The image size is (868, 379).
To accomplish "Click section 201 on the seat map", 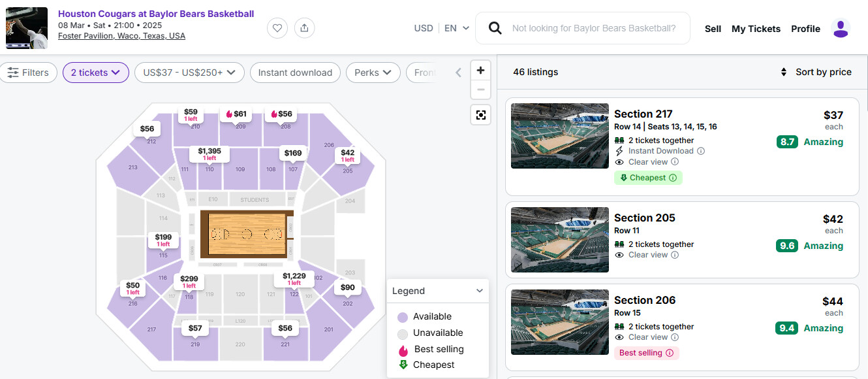I will pyautogui.click(x=328, y=329).
